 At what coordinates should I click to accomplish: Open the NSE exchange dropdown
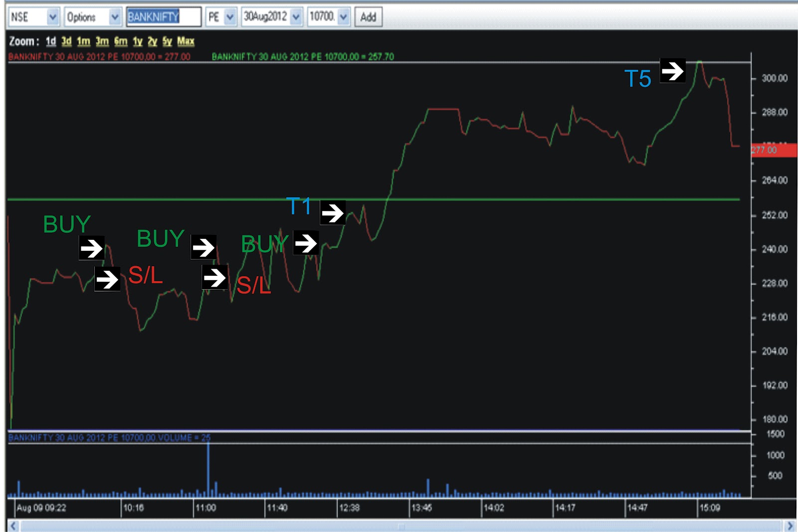(34, 17)
